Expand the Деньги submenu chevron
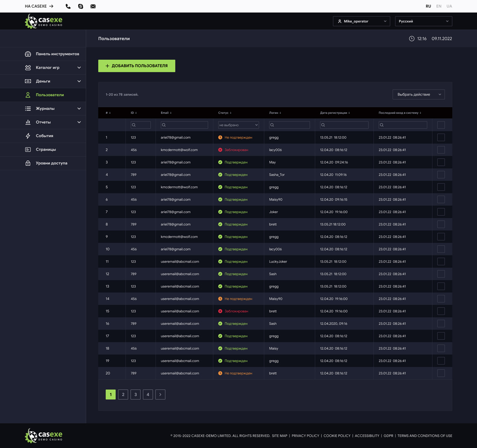The width and height of the screenshot is (477, 448). [79, 81]
